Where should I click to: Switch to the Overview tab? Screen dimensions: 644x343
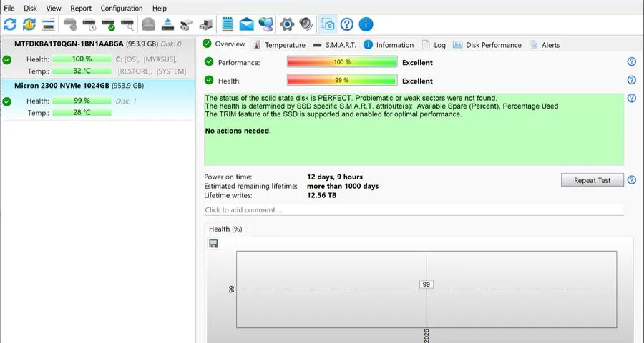(224, 44)
